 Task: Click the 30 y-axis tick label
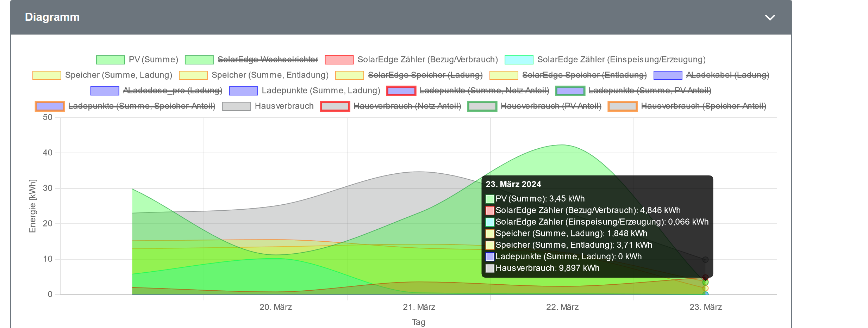point(48,188)
